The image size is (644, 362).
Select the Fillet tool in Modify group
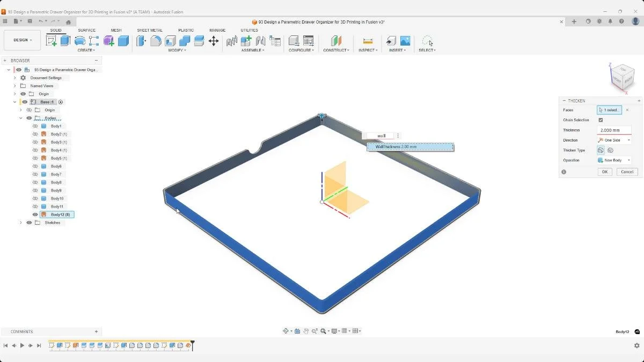pos(155,41)
